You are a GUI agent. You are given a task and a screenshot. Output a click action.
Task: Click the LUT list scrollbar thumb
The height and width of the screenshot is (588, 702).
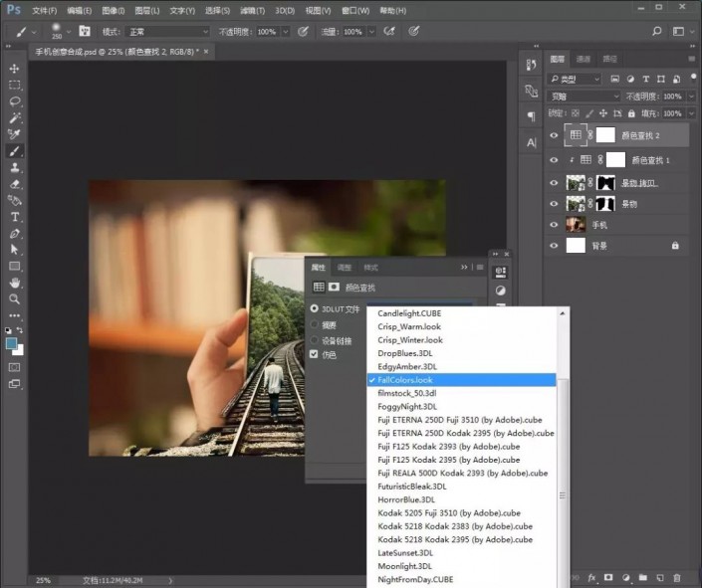tap(563, 484)
